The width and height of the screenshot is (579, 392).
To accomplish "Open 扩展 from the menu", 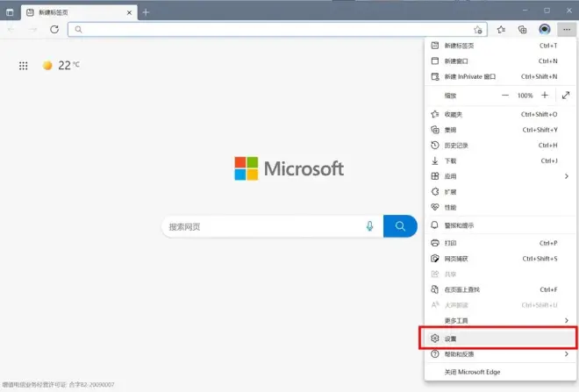I will pyautogui.click(x=500, y=192).
